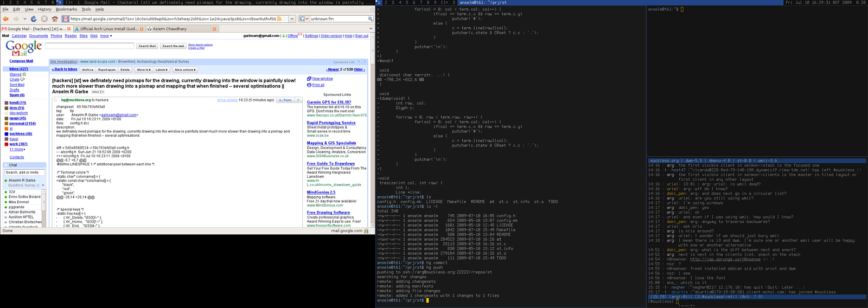The width and height of the screenshot is (868, 308).
Task: Click the Print all printer icon
Action: [x=309, y=85]
